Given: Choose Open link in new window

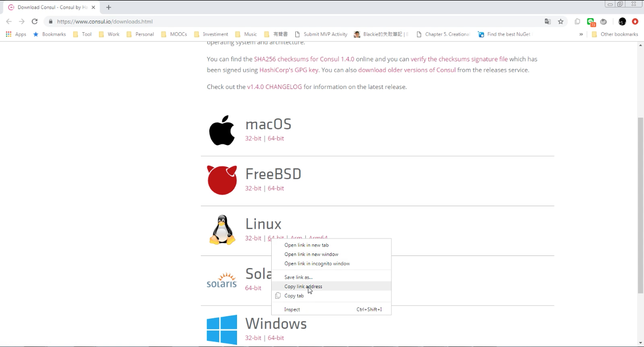Looking at the screenshot, I should coord(331,254).
